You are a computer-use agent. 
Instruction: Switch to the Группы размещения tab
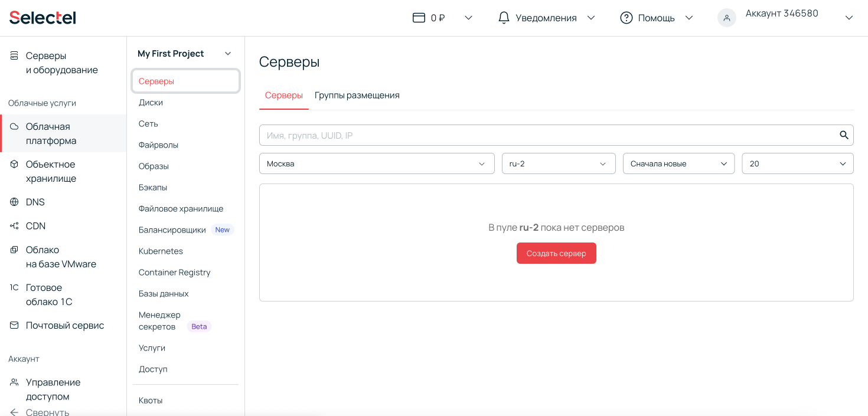point(357,95)
